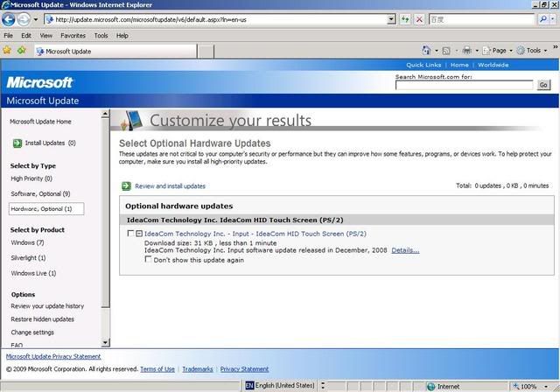Open Microsoft Update Privacy Statement
The height and width of the screenshot is (392, 560).
point(53,356)
